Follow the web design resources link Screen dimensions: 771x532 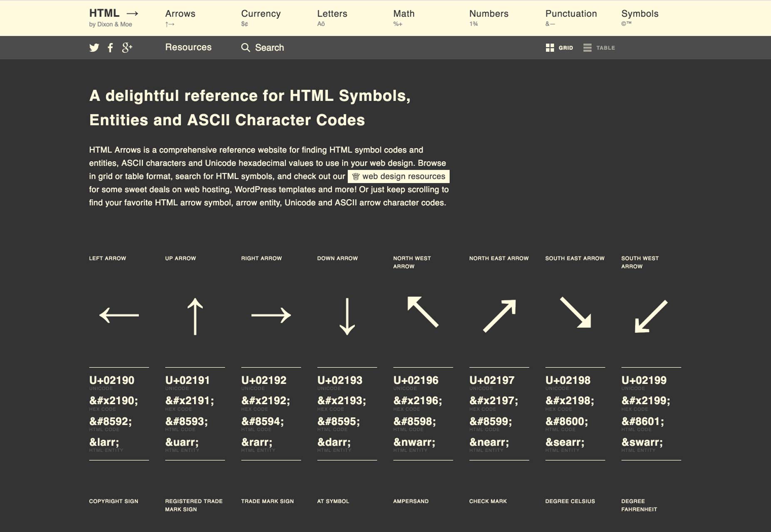(x=399, y=177)
